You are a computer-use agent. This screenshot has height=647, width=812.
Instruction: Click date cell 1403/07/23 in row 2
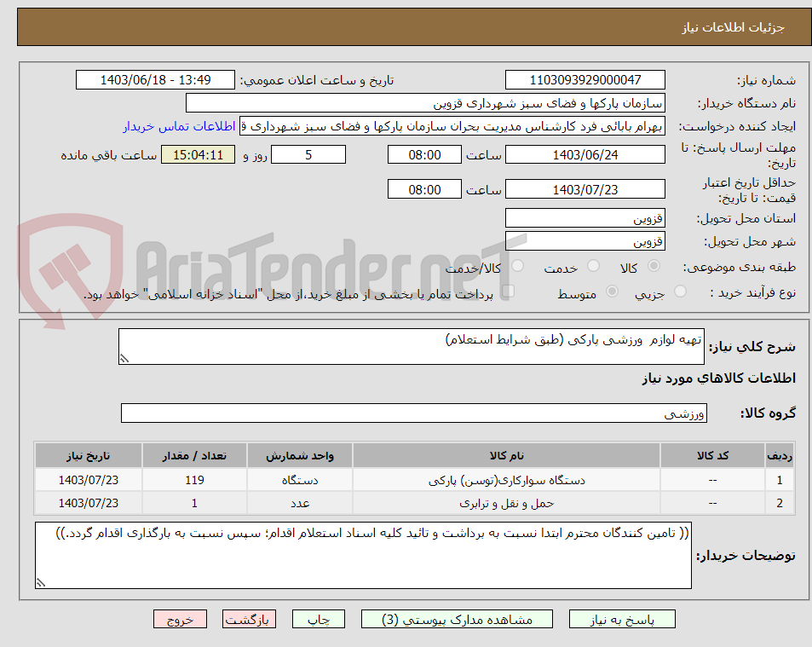[x=89, y=503]
